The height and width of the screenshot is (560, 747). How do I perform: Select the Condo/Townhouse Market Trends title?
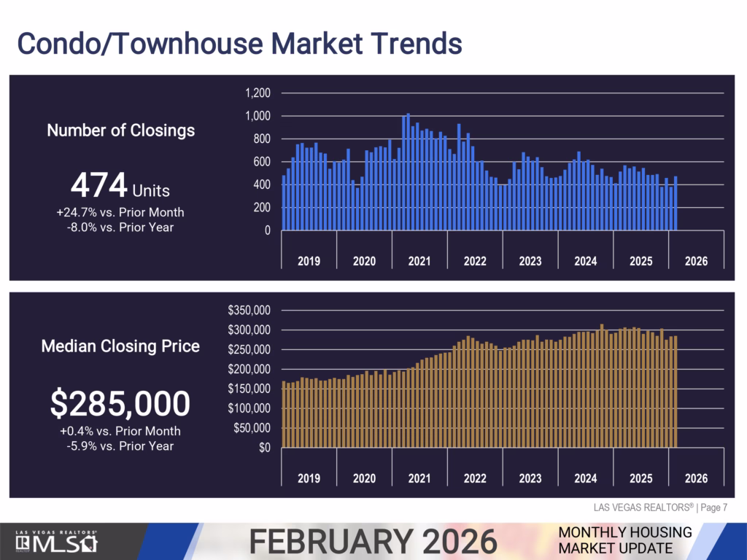tap(239, 43)
